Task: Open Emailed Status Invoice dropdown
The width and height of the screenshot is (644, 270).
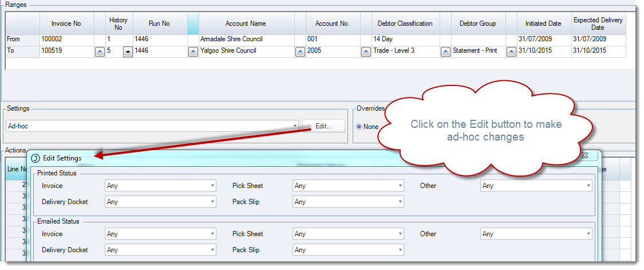Action: [x=161, y=234]
